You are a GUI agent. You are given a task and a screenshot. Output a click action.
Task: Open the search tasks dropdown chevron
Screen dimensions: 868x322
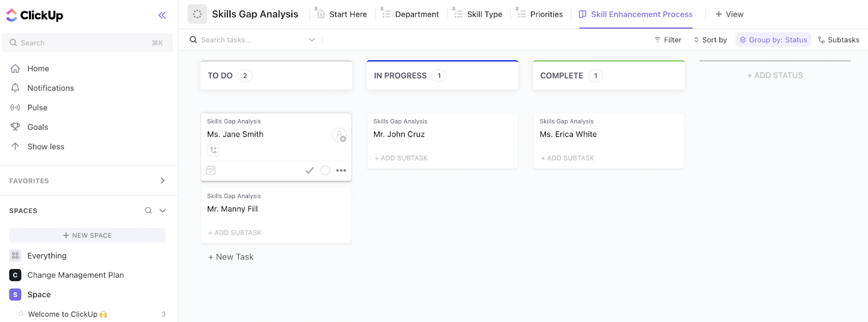[312, 40]
